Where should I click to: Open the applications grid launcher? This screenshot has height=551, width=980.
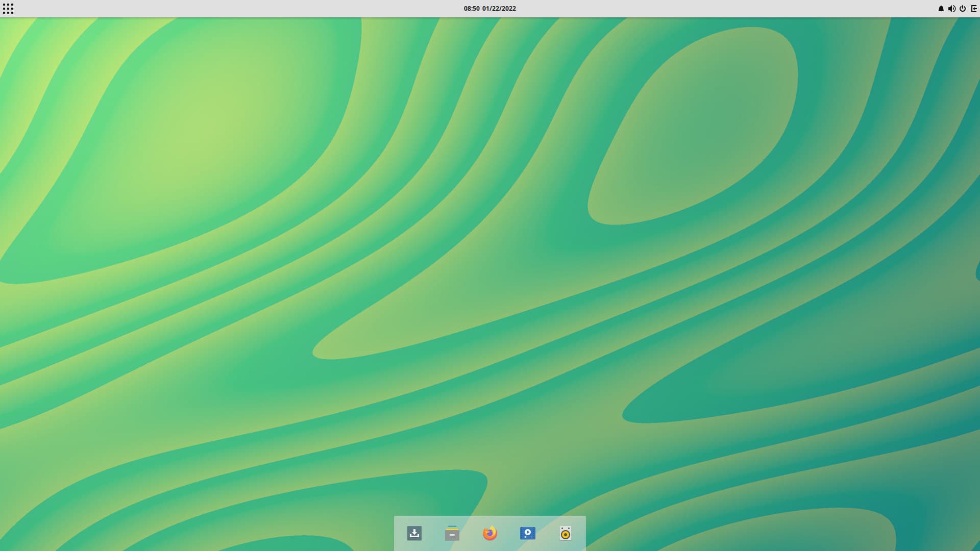point(9,9)
